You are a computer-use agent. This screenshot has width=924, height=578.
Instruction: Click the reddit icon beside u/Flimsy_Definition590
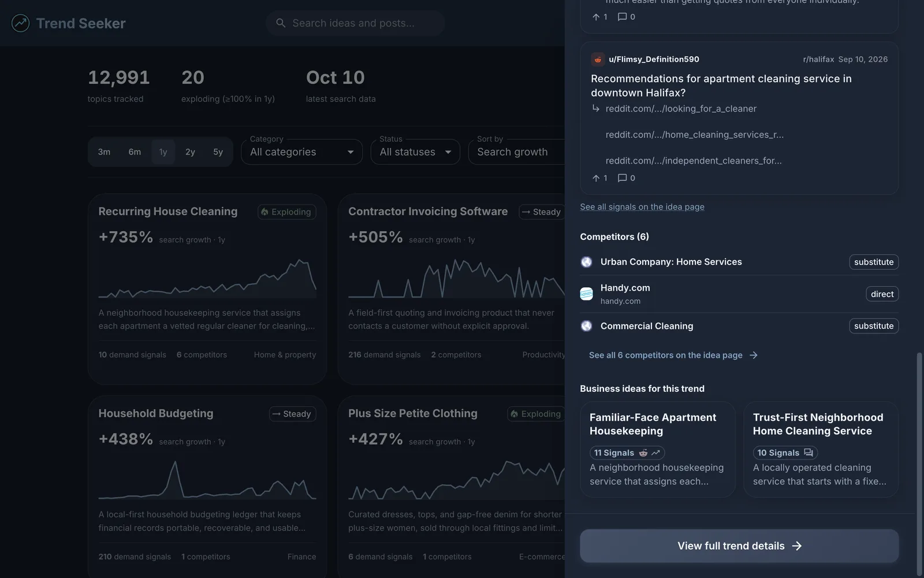[598, 59]
